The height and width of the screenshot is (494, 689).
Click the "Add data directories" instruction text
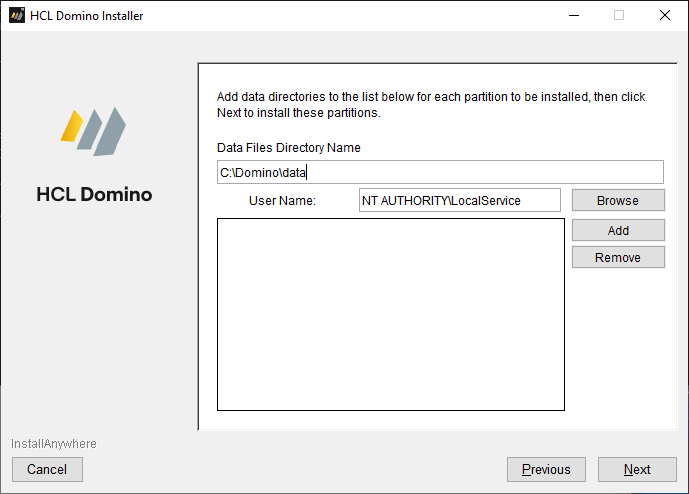[431, 105]
